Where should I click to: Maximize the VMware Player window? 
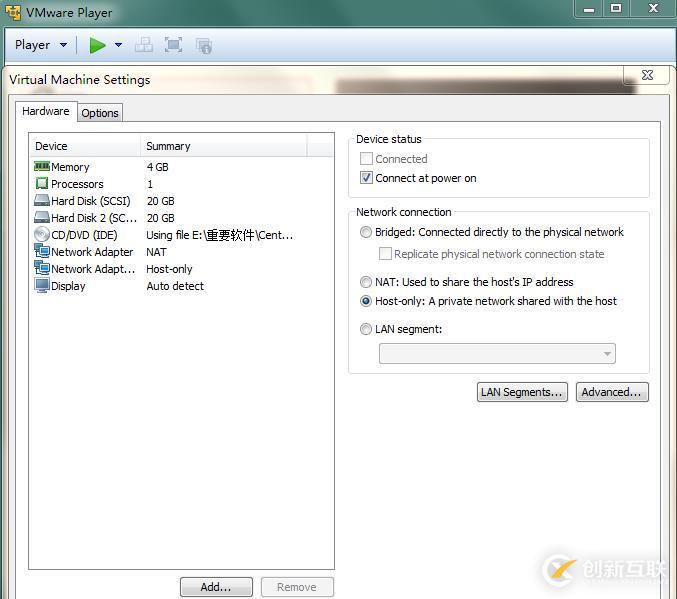pyautogui.click(x=616, y=8)
